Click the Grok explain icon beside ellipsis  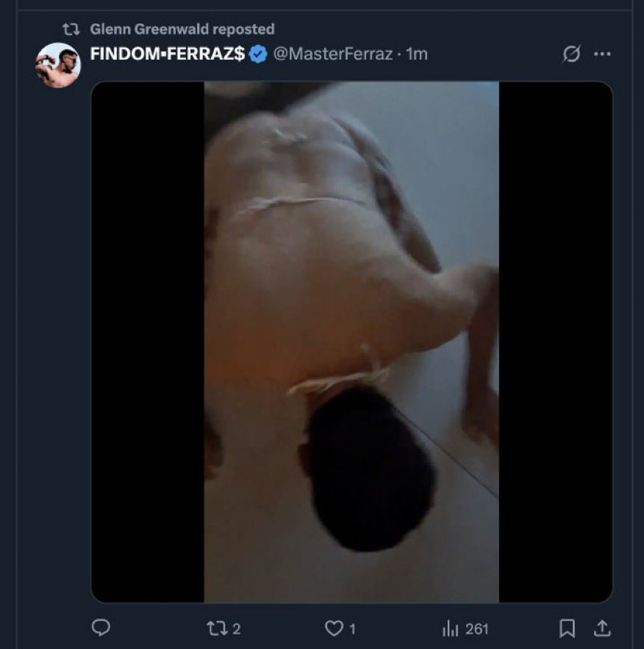(571, 54)
